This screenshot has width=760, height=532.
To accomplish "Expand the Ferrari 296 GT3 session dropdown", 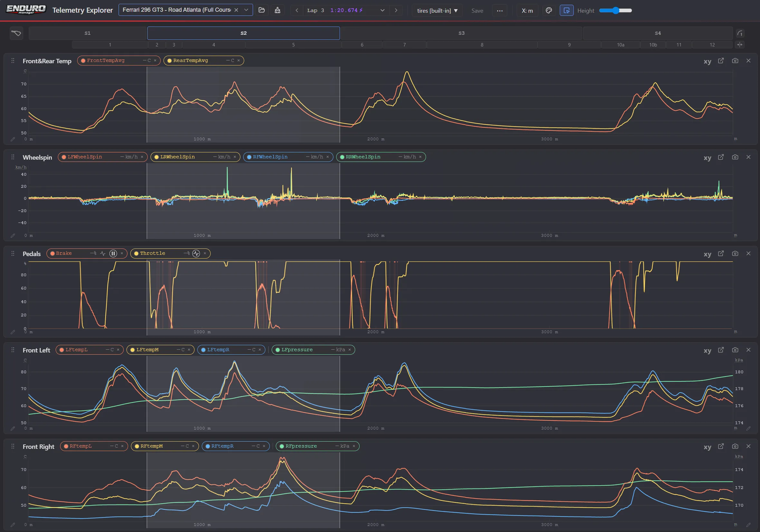I will 246,10.
